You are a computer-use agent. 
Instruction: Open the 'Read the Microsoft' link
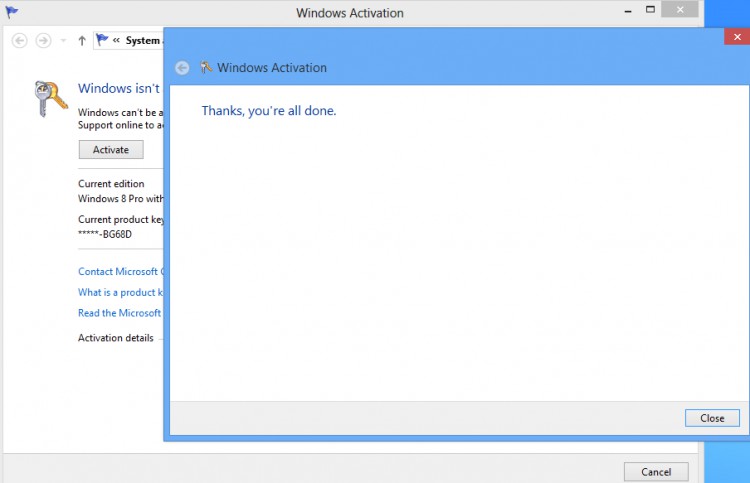[x=120, y=313]
